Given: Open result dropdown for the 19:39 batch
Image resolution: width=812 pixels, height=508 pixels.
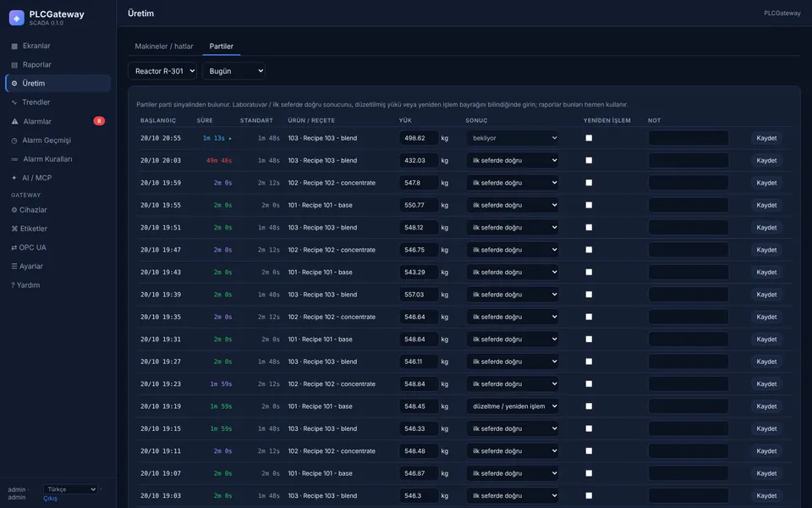Looking at the screenshot, I should pos(513,295).
